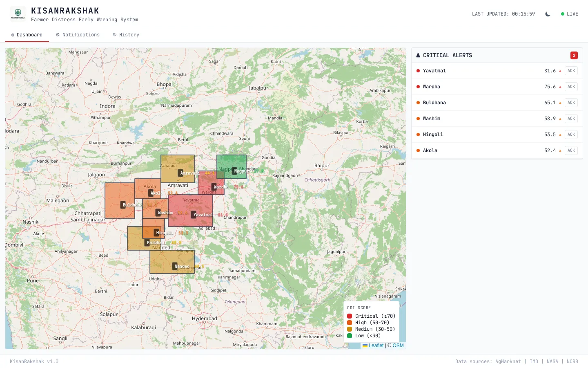Screen dimensions: 588x368
Task: Switch to the Notifications tab
Action: point(78,35)
